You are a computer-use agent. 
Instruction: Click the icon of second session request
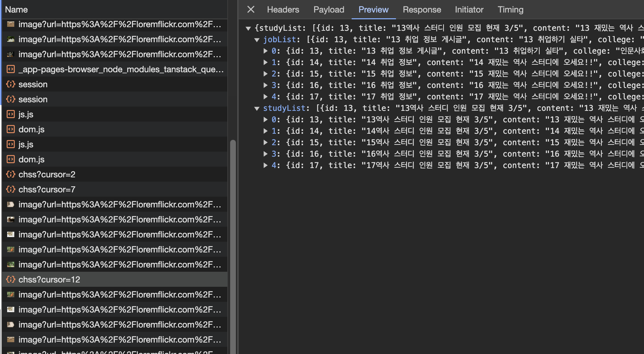(x=11, y=99)
